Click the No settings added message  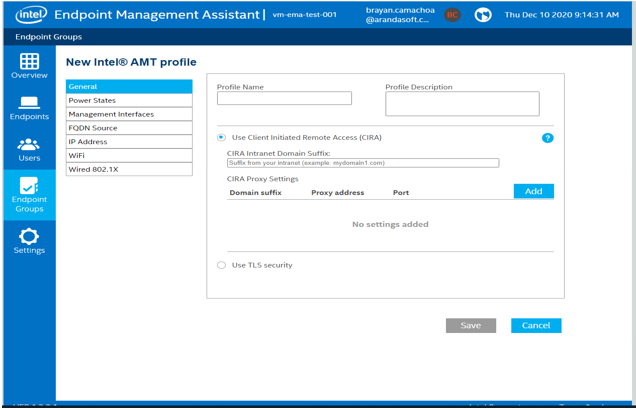[390, 224]
